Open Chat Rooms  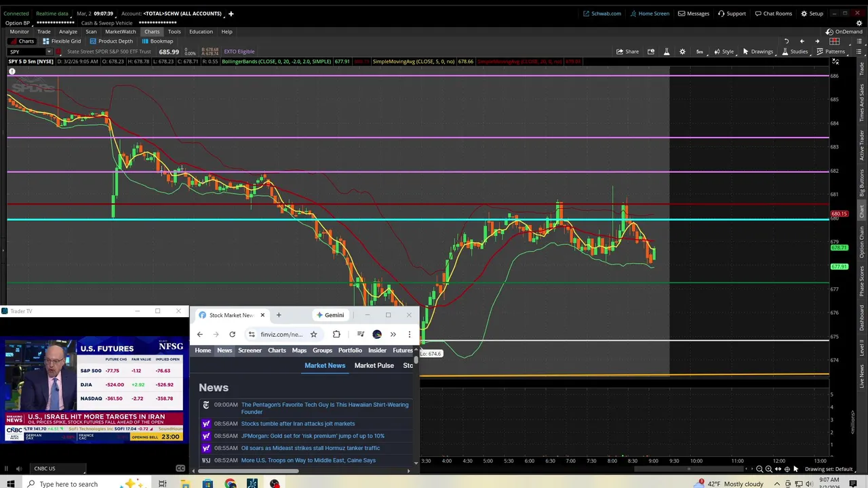(772, 14)
